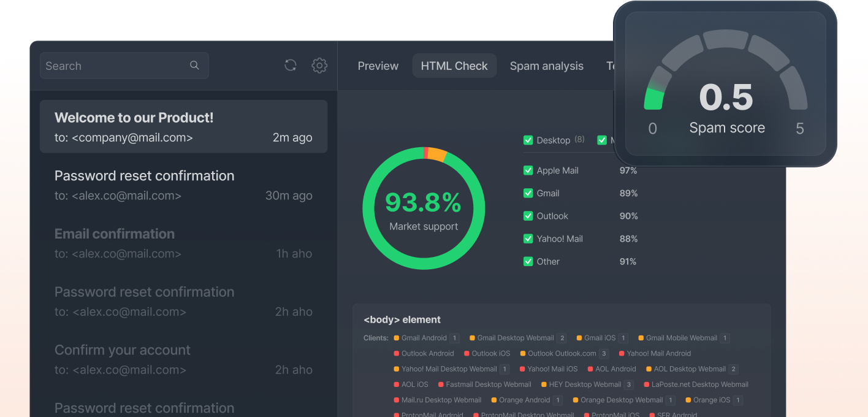The image size is (868, 417).
Task: Open the settings gear icon
Action: tap(319, 66)
